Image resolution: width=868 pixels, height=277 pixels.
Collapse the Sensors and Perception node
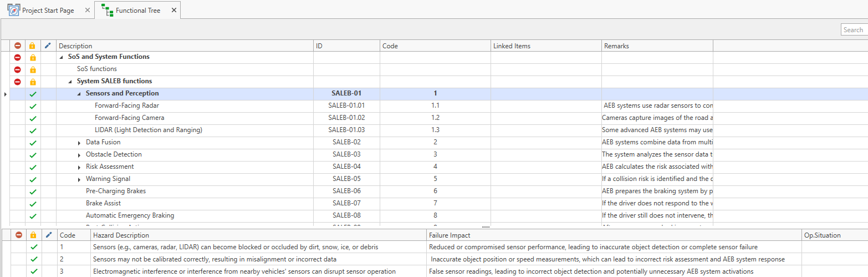[79, 94]
